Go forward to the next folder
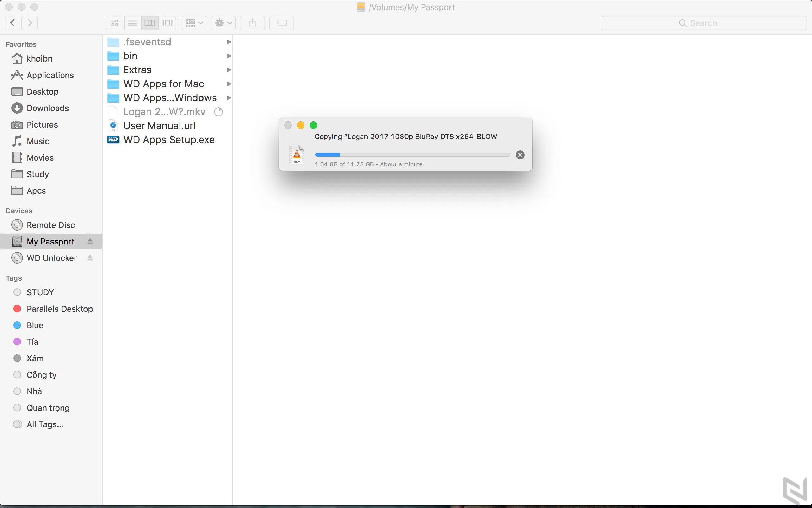The height and width of the screenshot is (508, 812). coord(30,23)
